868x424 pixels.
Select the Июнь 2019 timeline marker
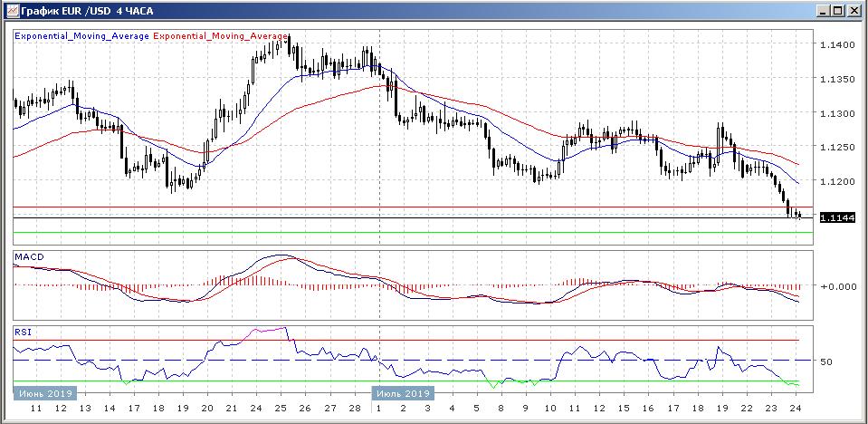(x=45, y=393)
